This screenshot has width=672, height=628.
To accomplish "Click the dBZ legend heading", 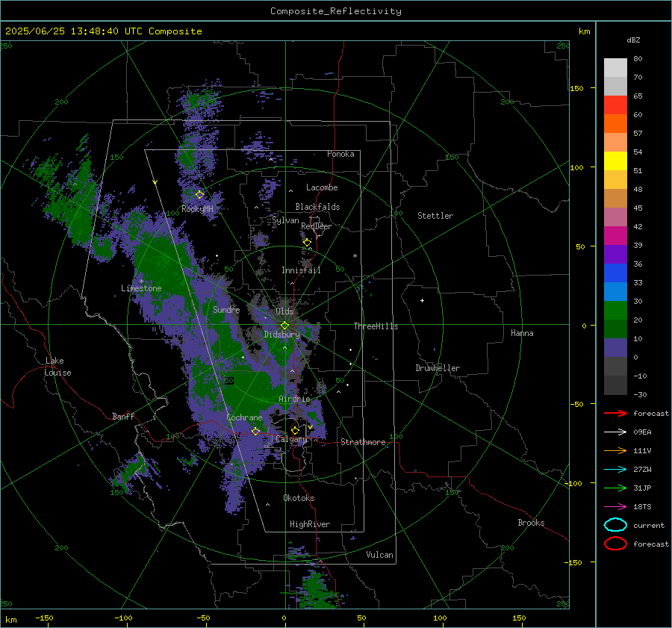I will [x=633, y=40].
